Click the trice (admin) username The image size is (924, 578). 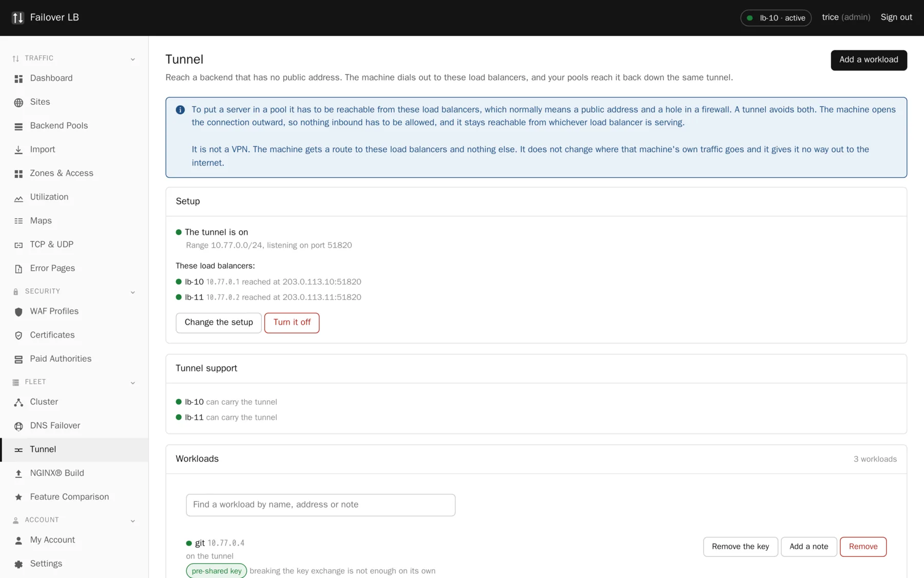click(846, 17)
